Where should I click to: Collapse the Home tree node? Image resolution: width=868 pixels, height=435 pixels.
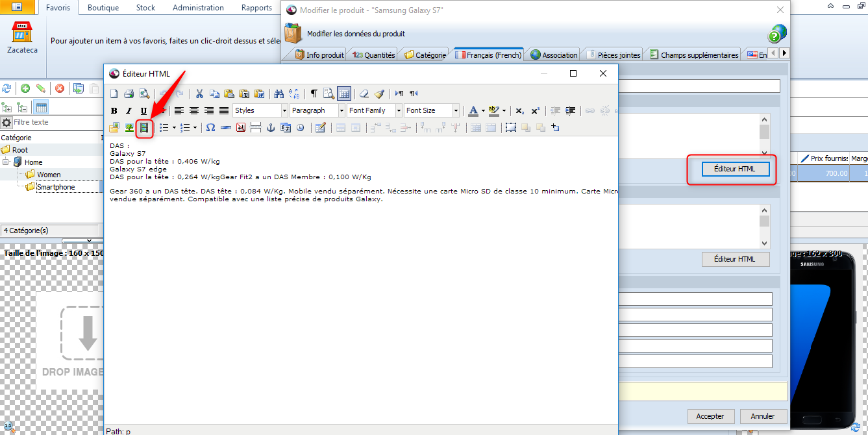point(6,162)
